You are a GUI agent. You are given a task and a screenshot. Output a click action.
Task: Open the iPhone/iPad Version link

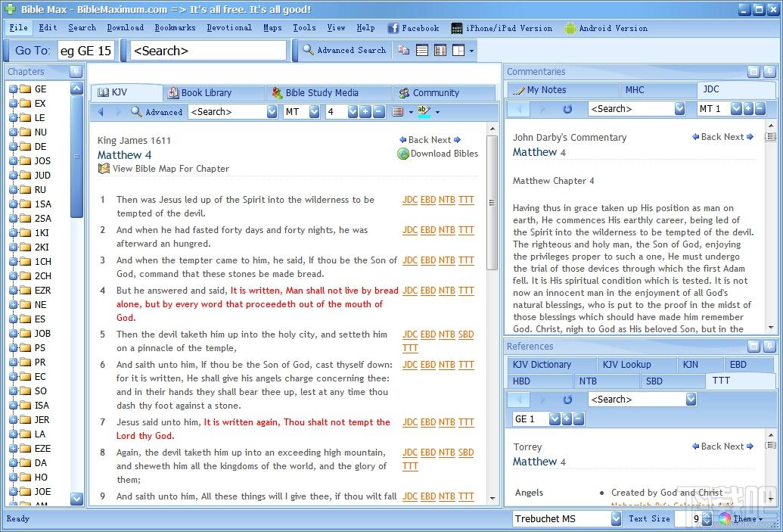(502, 28)
